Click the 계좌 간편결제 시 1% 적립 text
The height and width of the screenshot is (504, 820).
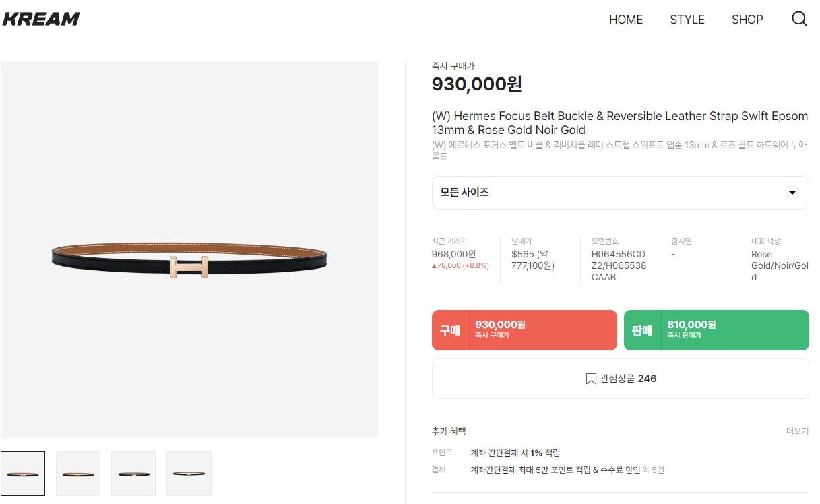coord(515,453)
